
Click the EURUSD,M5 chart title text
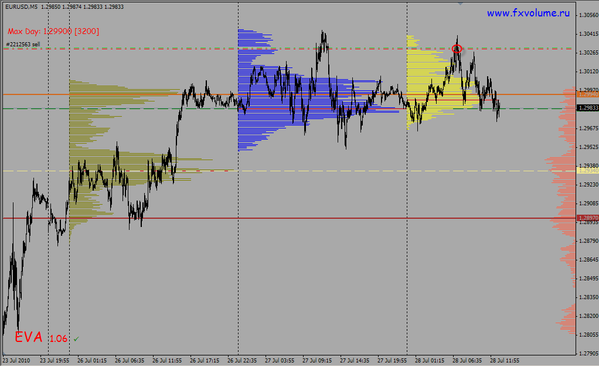(21, 7)
